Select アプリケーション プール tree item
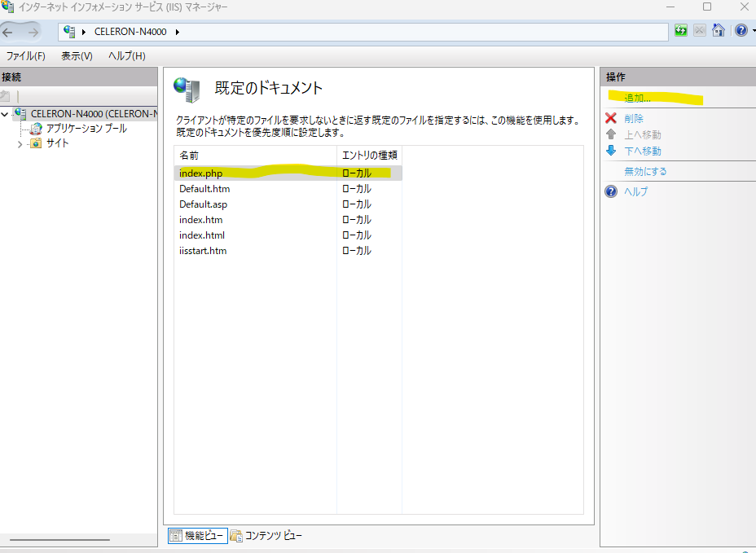This screenshot has height=553, width=756. coord(86,128)
